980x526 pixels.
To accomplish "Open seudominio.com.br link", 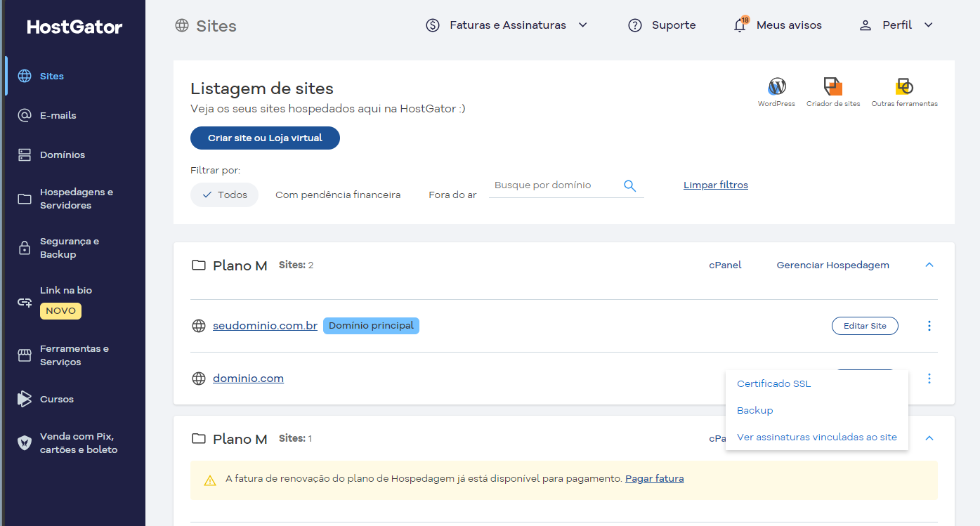I will pos(265,326).
